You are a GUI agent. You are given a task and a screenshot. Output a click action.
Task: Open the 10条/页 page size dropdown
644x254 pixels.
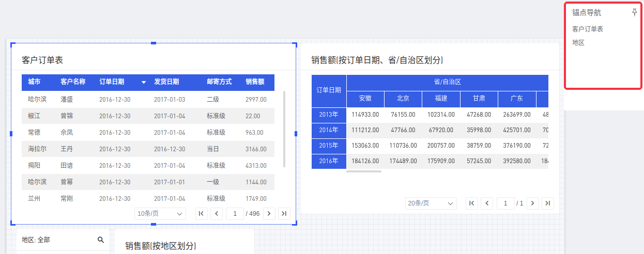(160, 214)
